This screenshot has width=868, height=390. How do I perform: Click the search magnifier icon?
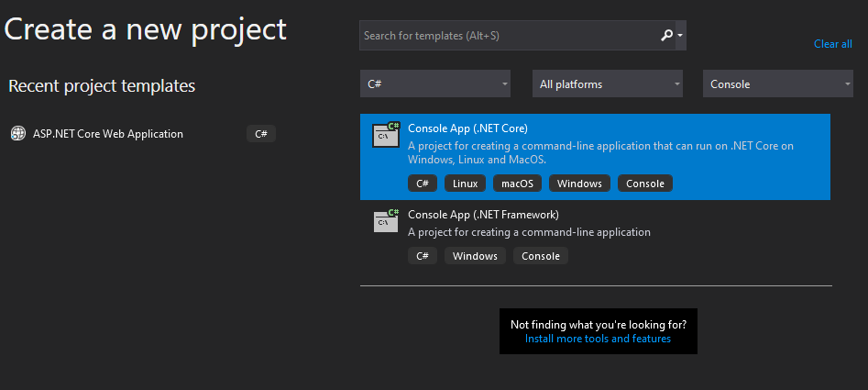coord(666,36)
